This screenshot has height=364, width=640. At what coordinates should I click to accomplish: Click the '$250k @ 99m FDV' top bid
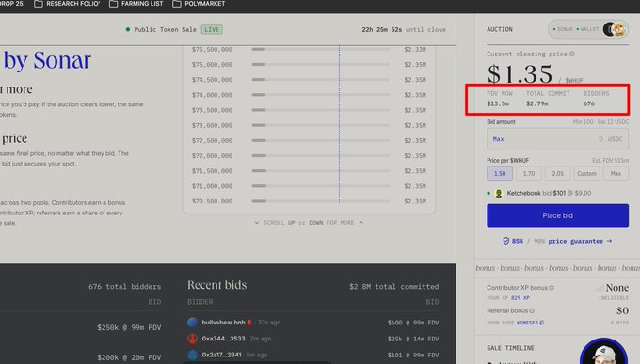click(129, 327)
